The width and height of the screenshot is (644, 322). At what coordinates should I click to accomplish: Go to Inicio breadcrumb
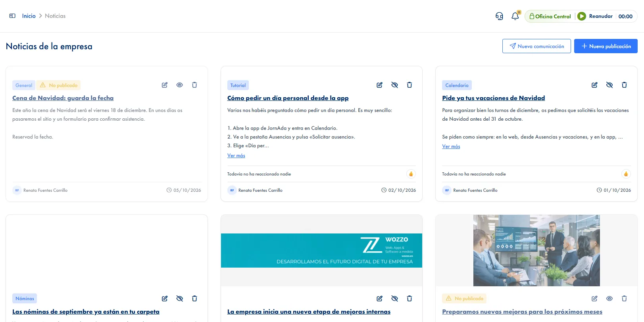29,16
